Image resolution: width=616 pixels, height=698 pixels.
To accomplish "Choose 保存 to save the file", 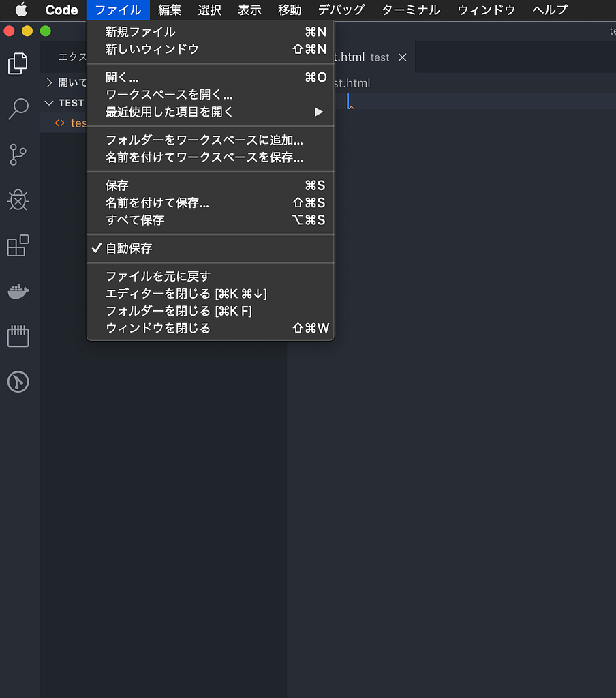I will tap(210, 185).
